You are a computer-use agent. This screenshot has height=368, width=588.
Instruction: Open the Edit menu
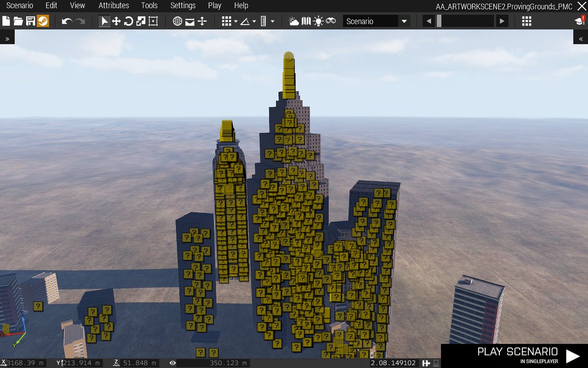click(x=51, y=5)
